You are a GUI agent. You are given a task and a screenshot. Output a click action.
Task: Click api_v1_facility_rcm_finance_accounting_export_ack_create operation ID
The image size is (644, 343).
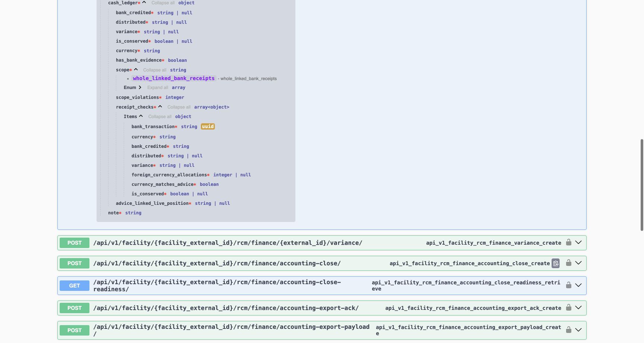(x=473, y=308)
